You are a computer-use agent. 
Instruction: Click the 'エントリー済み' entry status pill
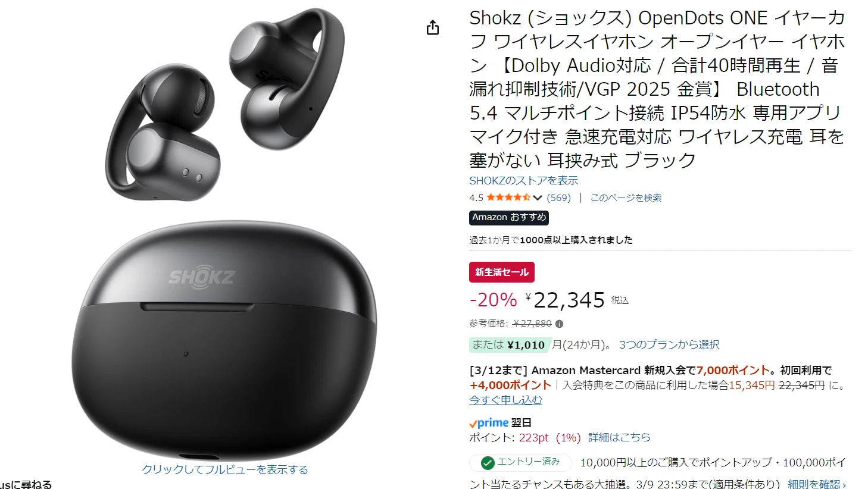click(520, 462)
